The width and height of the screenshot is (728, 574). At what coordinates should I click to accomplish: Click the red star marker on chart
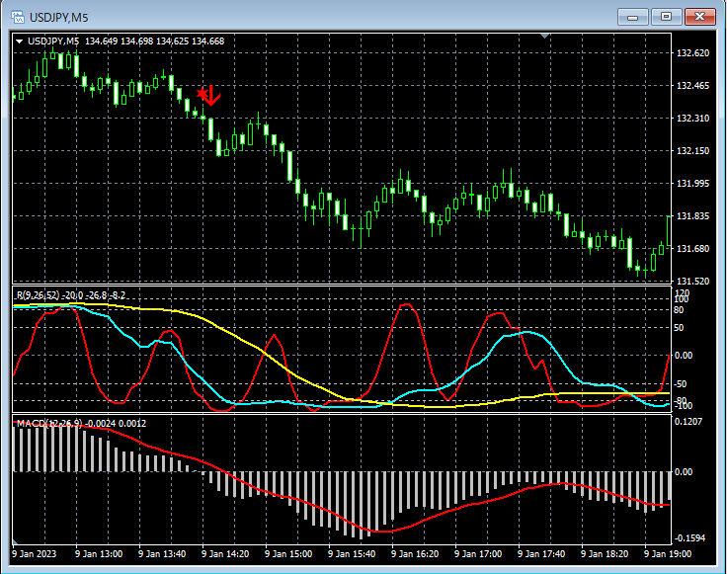click(x=202, y=94)
